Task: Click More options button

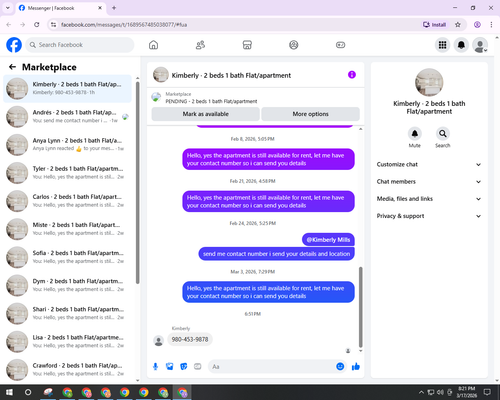Action: (x=310, y=114)
